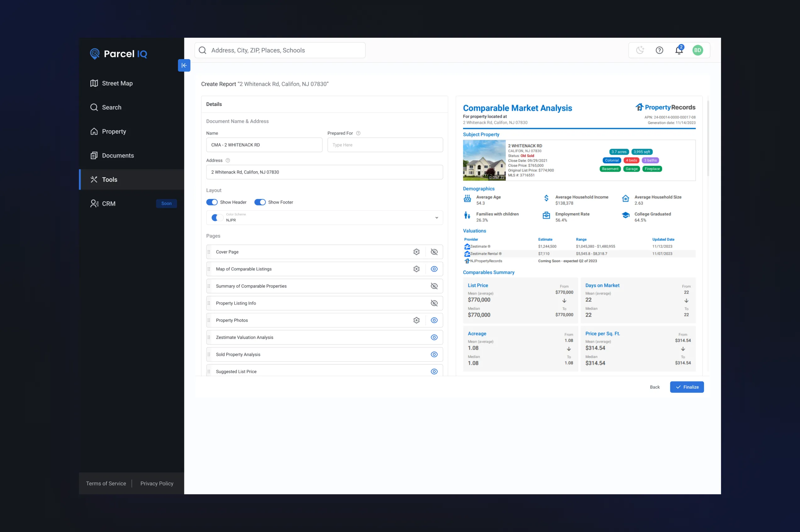800x532 pixels.
Task: Hide Zestimate Valuation Analysis page
Action: pyautogui.click(x=434, y=337)
